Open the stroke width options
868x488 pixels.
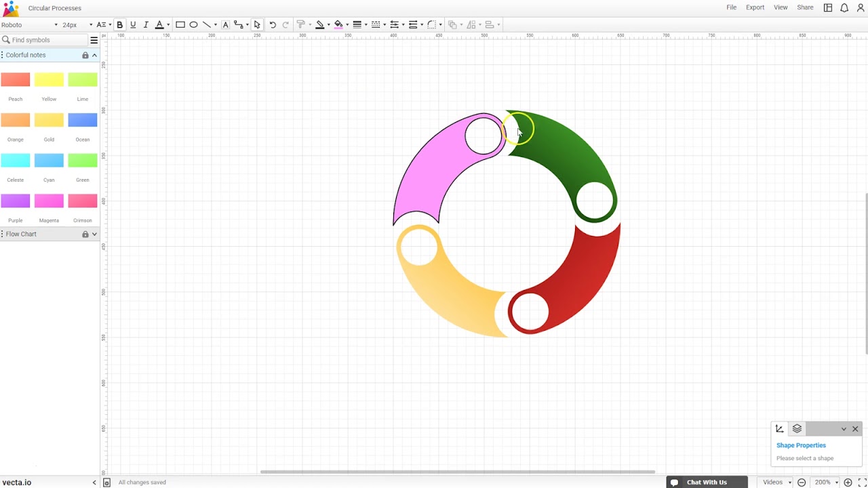[x=357, y=25]
